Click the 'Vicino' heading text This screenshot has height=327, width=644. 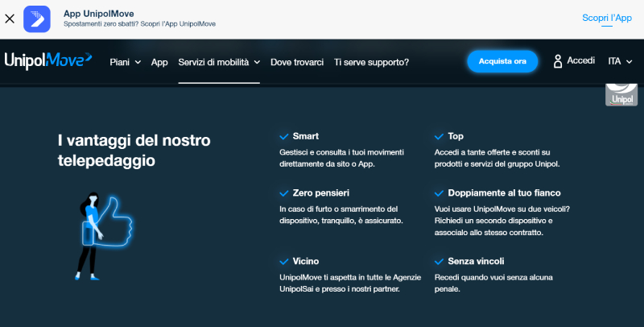(306, 261)
